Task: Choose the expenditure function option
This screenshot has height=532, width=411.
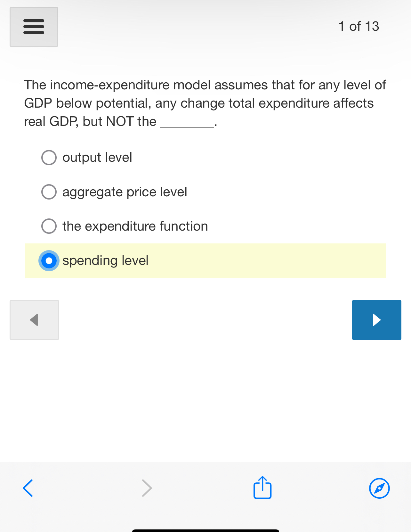Action: [x=49, y=226]
